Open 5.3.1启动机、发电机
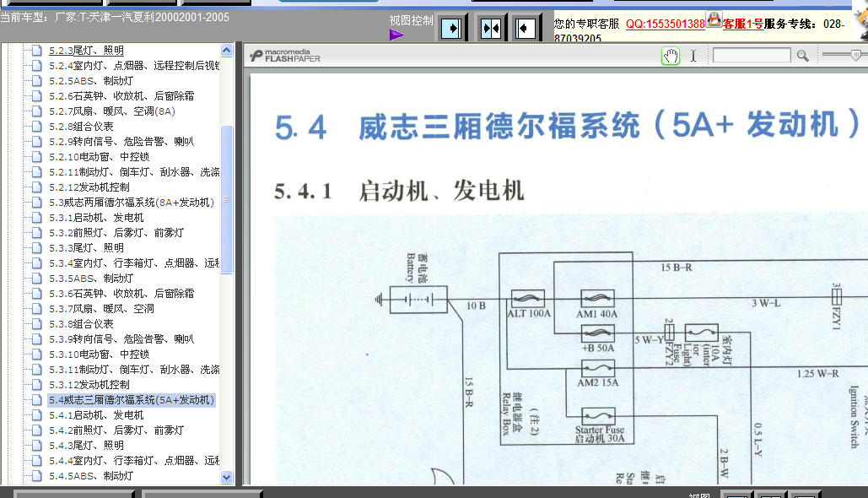Screen dimensions: 868x498 click(x=96, y=218)
